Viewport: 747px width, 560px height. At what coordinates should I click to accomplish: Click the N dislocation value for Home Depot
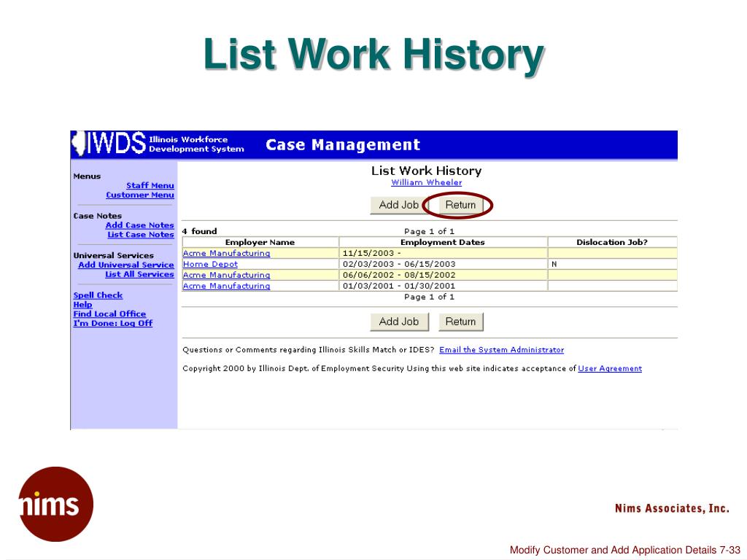coord(554,264)
